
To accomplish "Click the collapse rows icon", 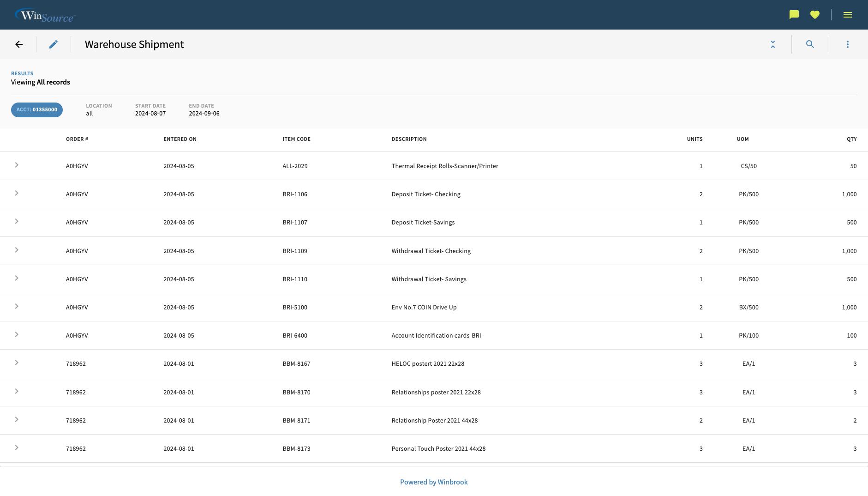I will pos(773,44).
